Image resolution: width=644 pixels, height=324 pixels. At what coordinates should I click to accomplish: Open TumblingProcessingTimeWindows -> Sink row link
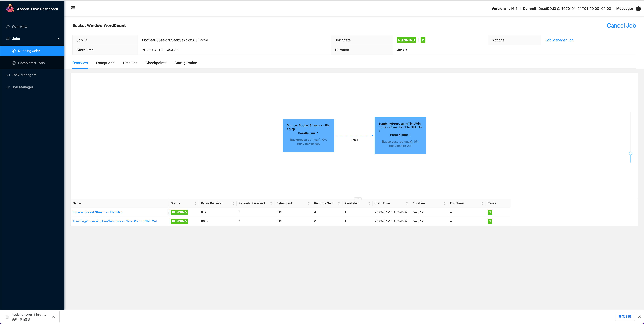[x=115, y=221]
